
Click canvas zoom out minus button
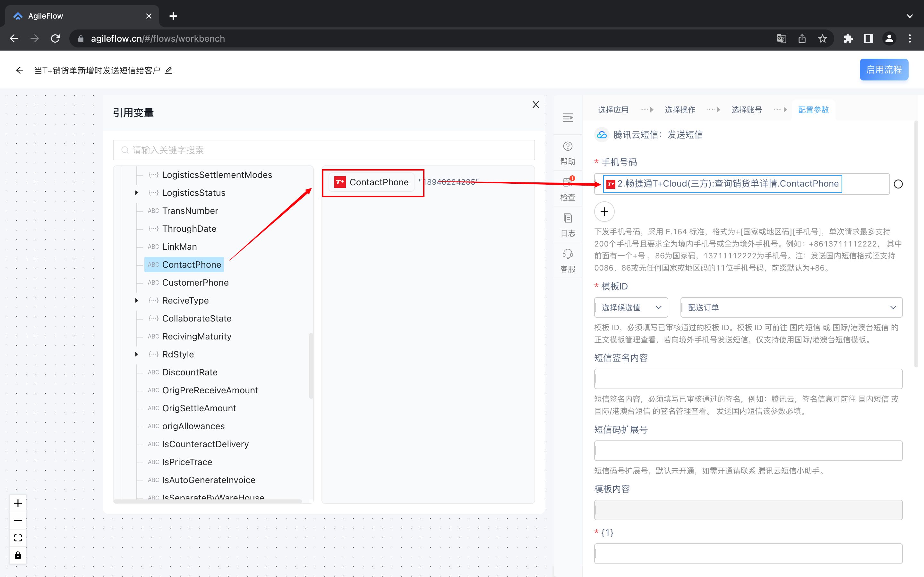(x=18, y=520)
